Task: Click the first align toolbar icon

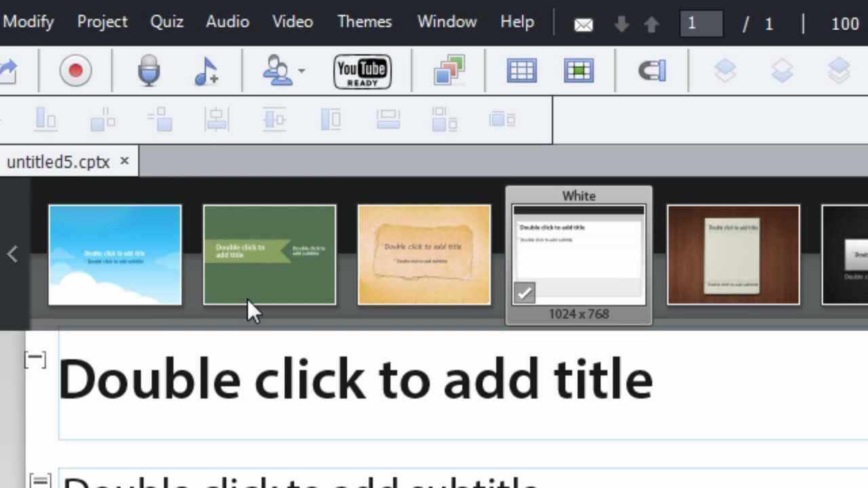Action: pyautogui.click(x=45, y=119)
